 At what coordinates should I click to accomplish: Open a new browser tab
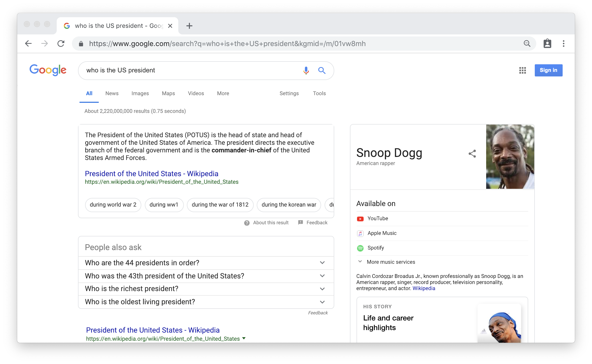189,26
